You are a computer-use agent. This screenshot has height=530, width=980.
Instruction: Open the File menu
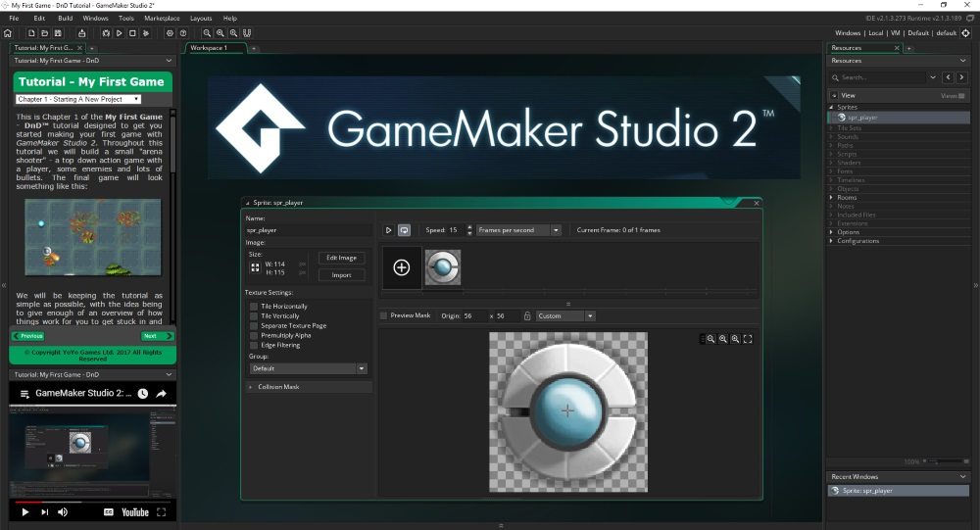(x=14, y=19)
